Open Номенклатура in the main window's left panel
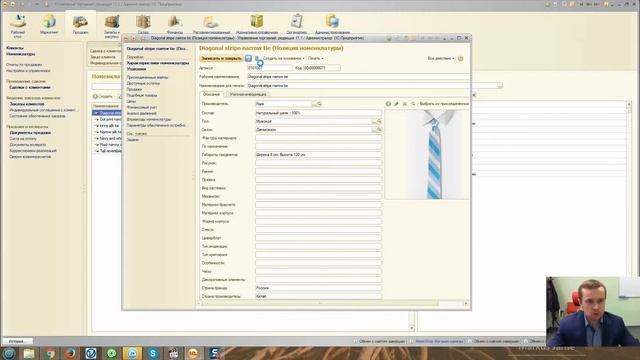The width and height of the screenshot is (640, 360). pyautogui.click(x=20, y=54)
